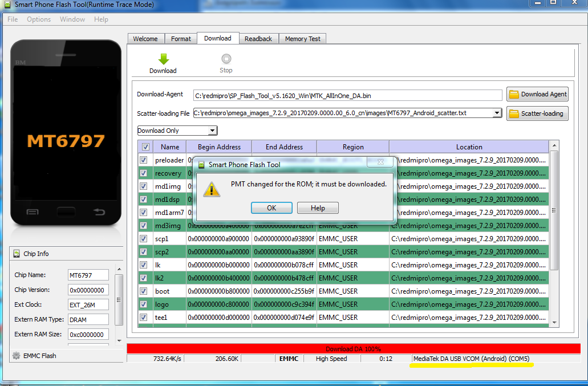Click the Download-Agent path input field

347,95
